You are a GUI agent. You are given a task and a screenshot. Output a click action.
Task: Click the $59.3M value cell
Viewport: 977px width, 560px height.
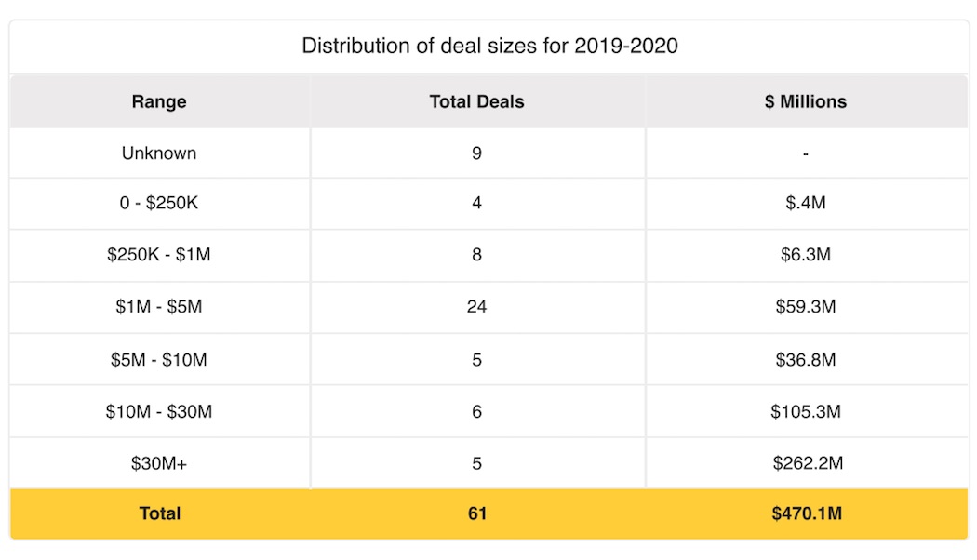[806, 306]
